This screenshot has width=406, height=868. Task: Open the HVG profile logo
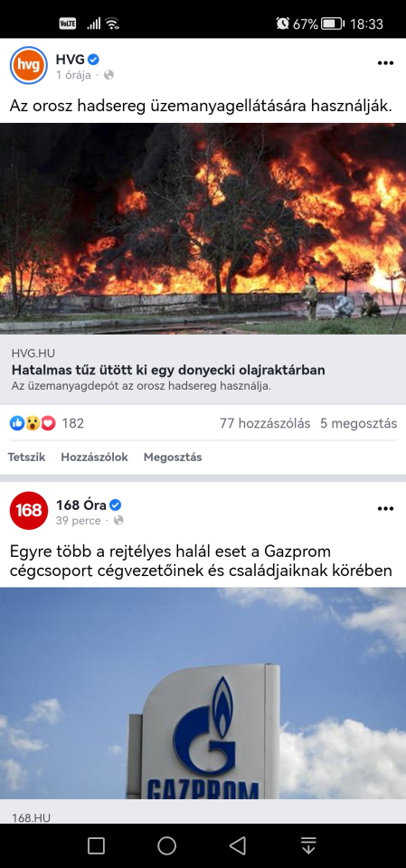tap(29, 65)
